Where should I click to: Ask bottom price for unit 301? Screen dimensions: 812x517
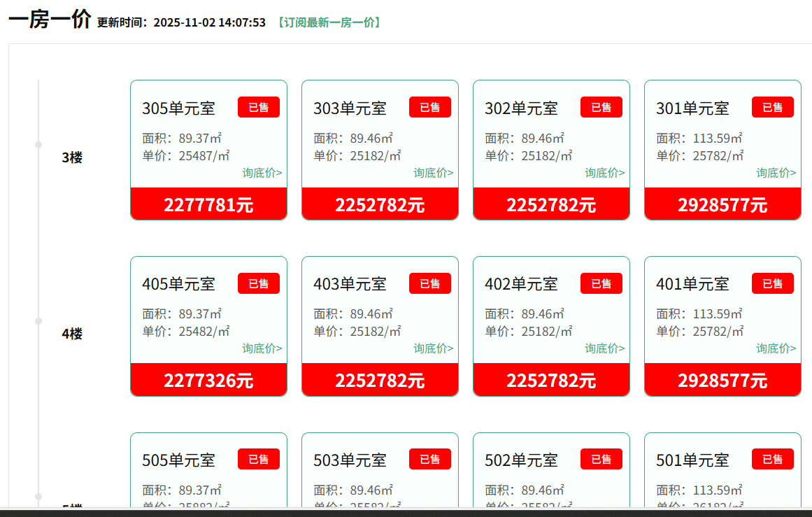click(776, 173)
